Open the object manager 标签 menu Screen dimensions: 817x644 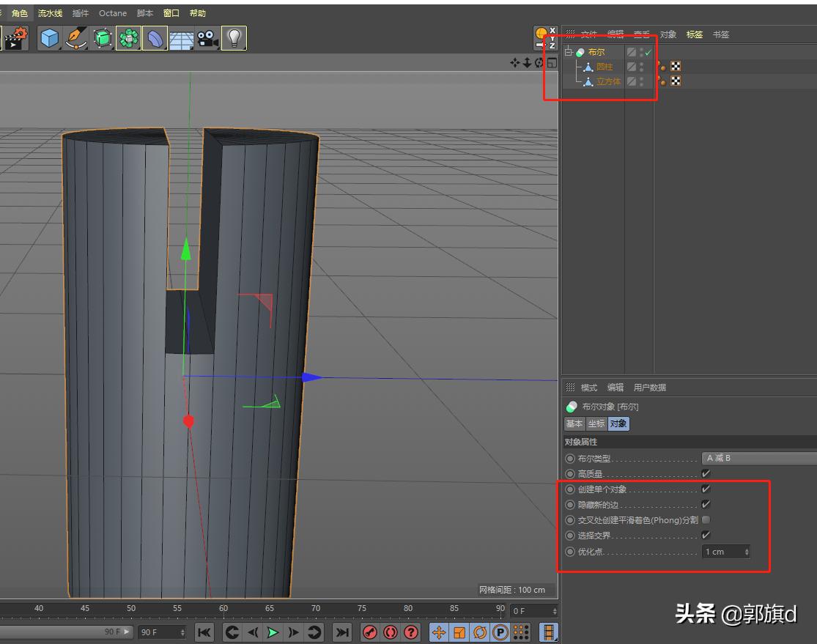click(695, 34)
